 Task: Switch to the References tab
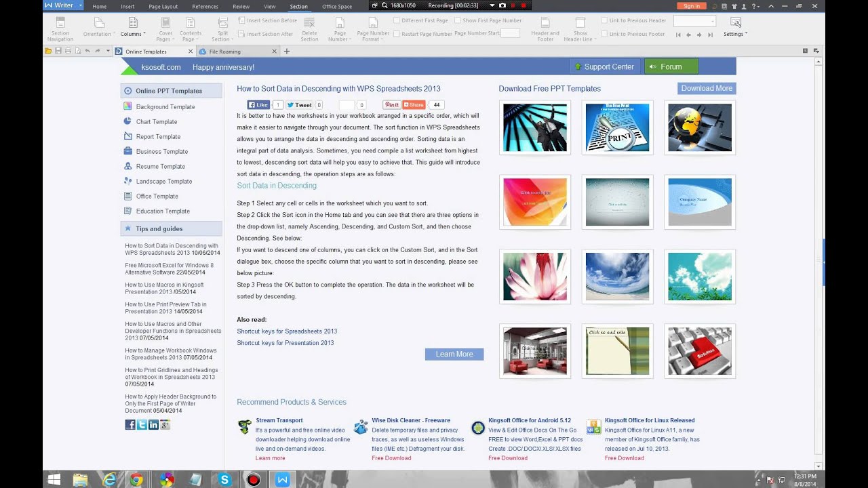[x=205, y=6]
